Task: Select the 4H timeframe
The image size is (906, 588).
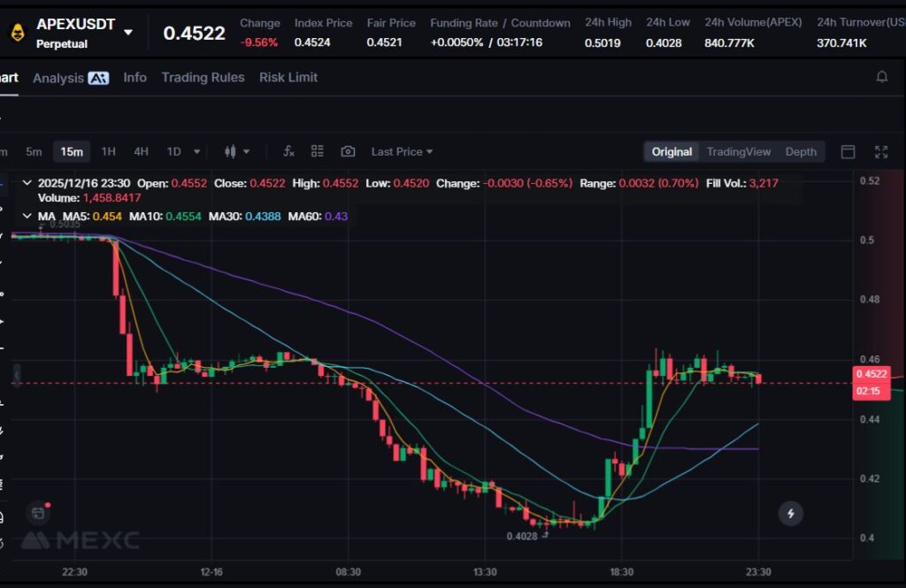Action: 141,151
